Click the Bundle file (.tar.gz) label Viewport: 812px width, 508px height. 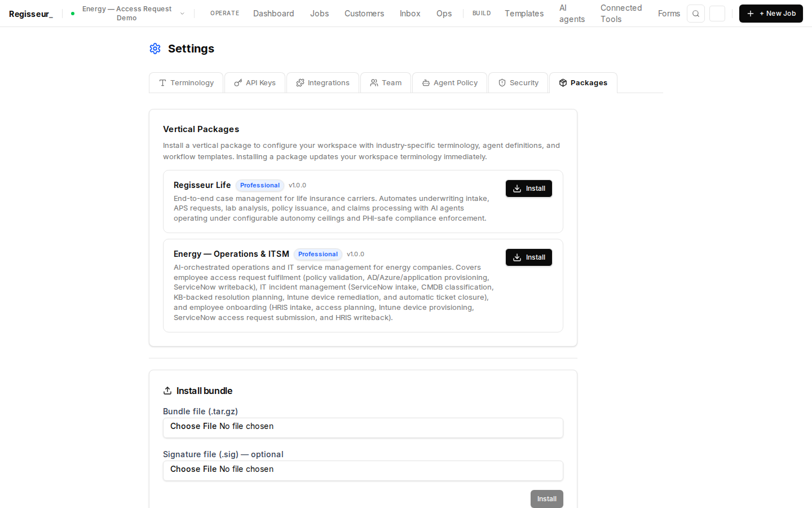(200, 411)
